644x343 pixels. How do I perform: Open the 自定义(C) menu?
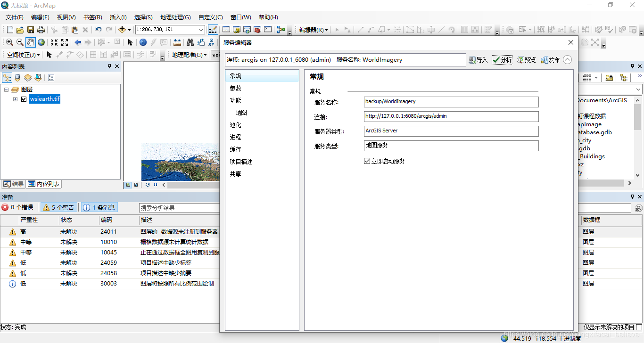coord(211,17)
